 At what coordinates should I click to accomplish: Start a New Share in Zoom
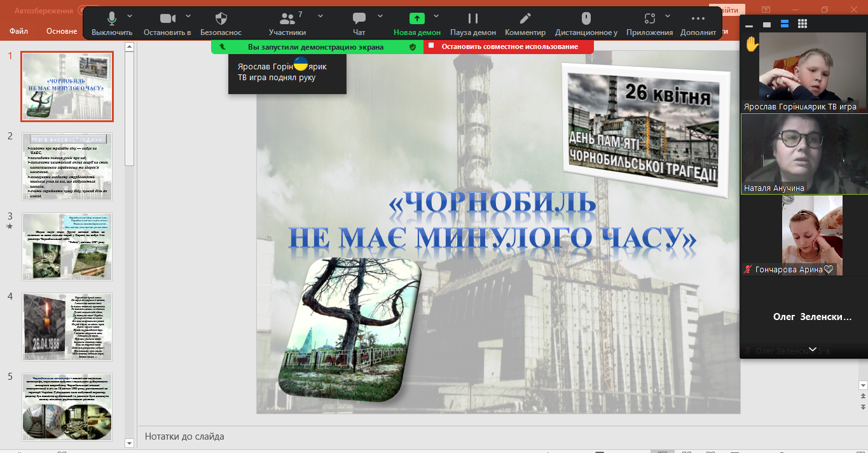pos(417,24)
